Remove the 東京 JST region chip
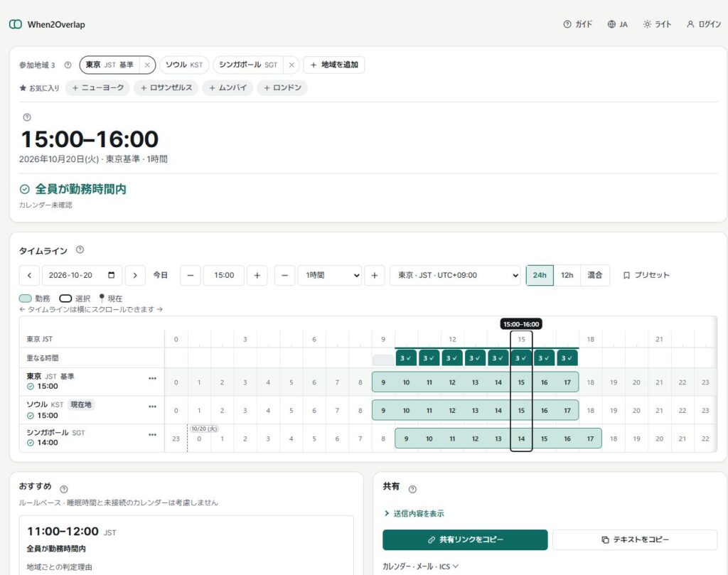 tap(147, 65)
